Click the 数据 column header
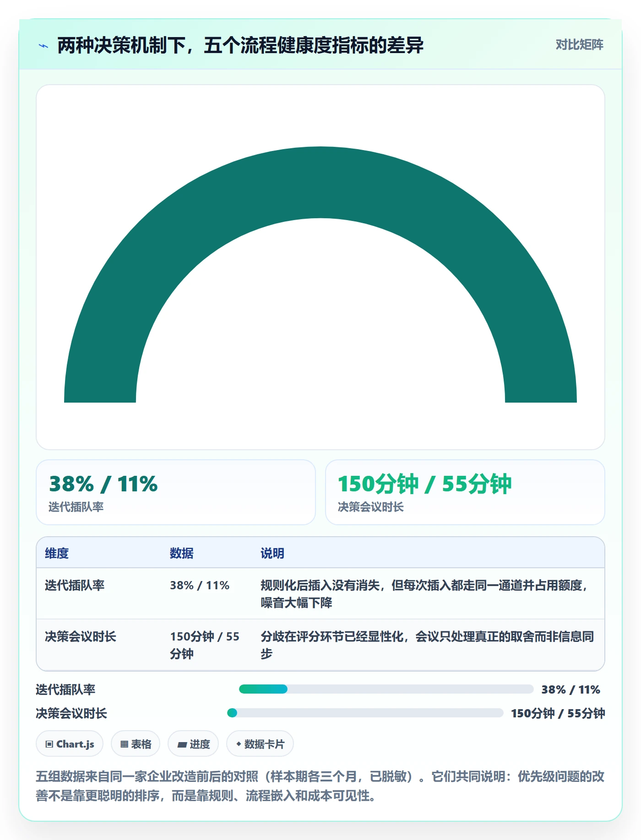This screenshot has height=840, width=641. point(182,553)
